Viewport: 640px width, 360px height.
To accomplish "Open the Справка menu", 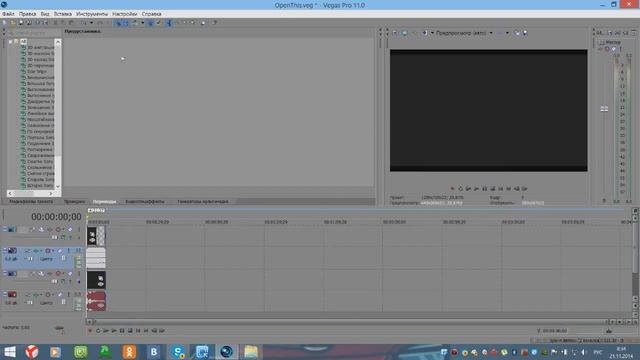I will [151, 14].
